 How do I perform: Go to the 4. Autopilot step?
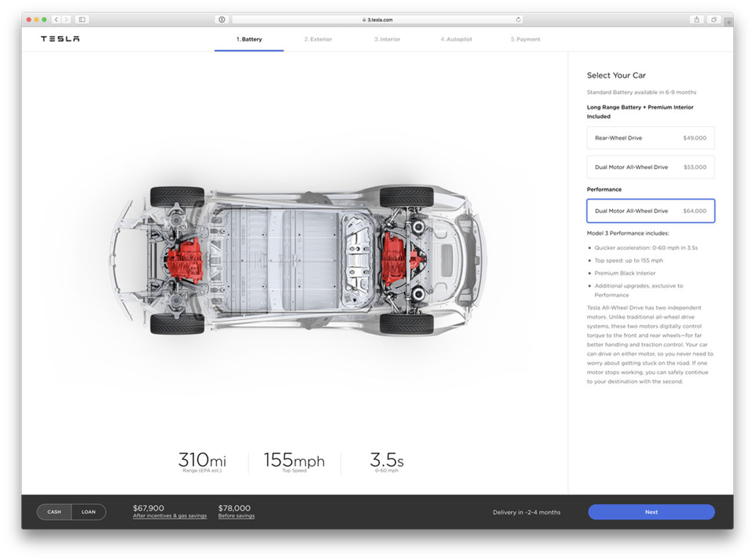[456, 39]
